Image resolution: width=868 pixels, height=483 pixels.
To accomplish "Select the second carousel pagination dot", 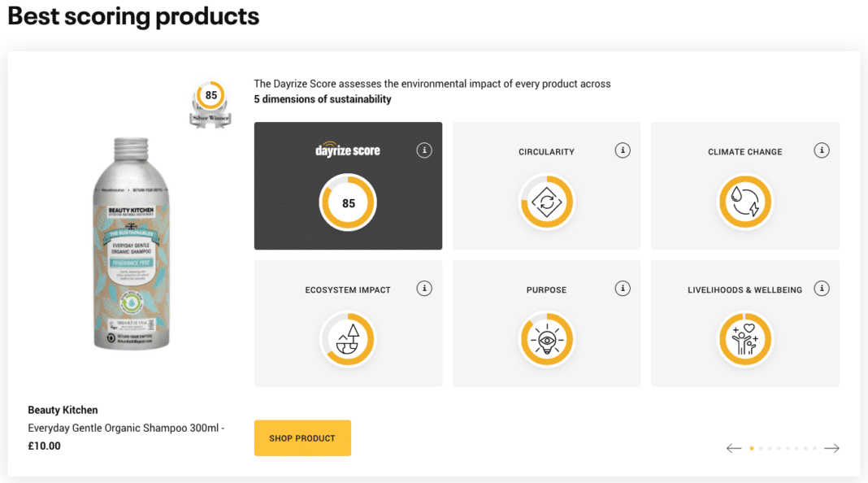I will click(x=761, y=448).
